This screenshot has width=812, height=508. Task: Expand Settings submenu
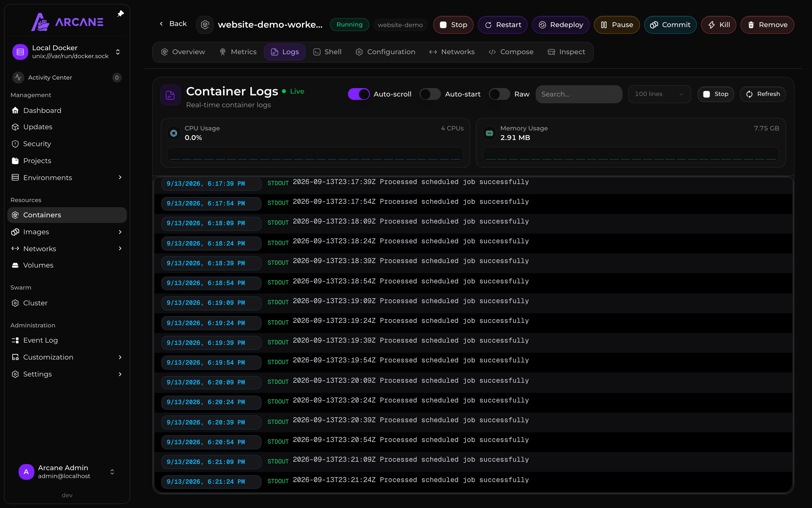click(x=120, y=374)
